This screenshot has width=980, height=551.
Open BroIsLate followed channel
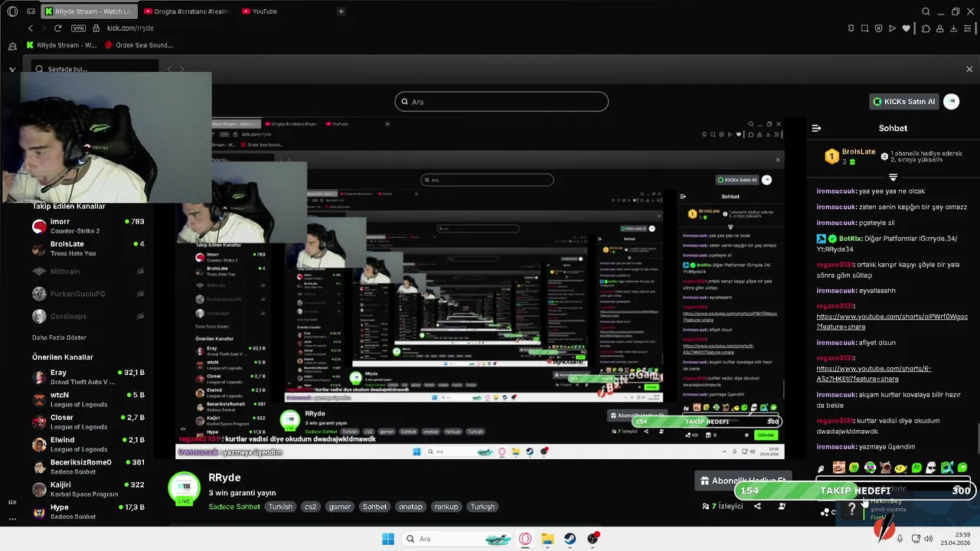[88, 249]
